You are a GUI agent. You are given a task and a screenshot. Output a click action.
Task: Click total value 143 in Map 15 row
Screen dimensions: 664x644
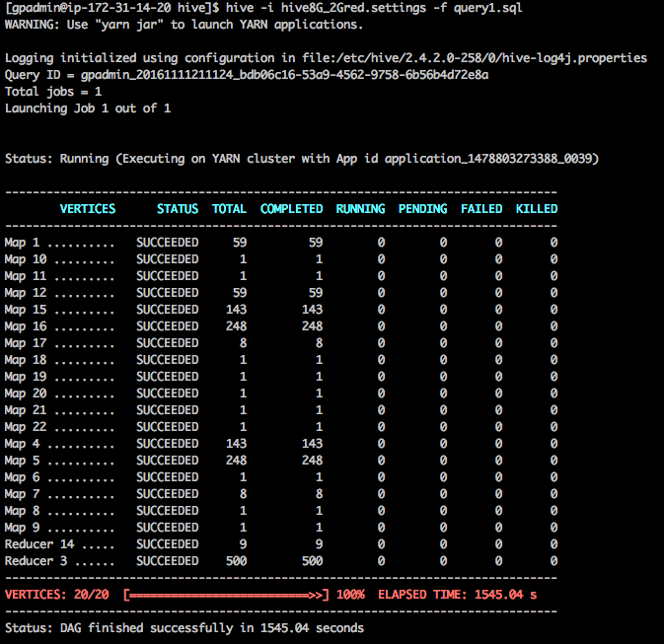(236, 310)
